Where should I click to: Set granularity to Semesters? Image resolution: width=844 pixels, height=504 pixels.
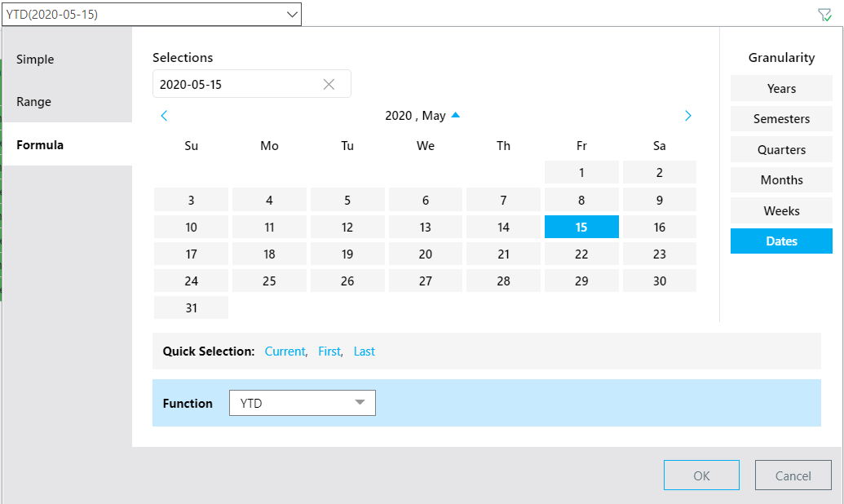(x=781, y=119)
